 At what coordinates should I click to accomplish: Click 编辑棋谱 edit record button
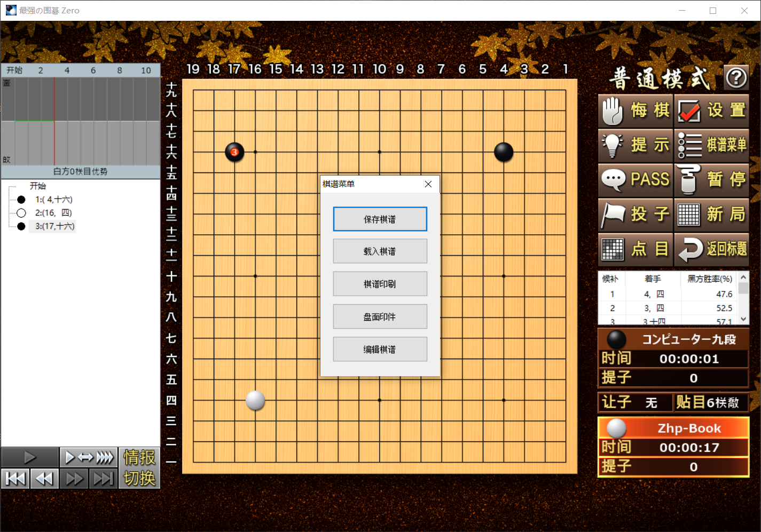tap(380, 350)
